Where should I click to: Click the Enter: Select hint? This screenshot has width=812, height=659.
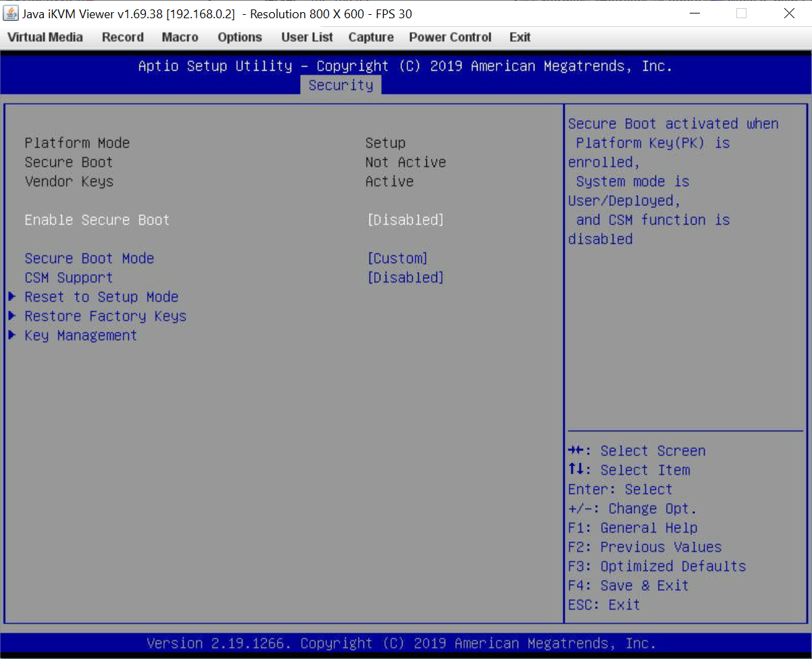pos(620,490)
